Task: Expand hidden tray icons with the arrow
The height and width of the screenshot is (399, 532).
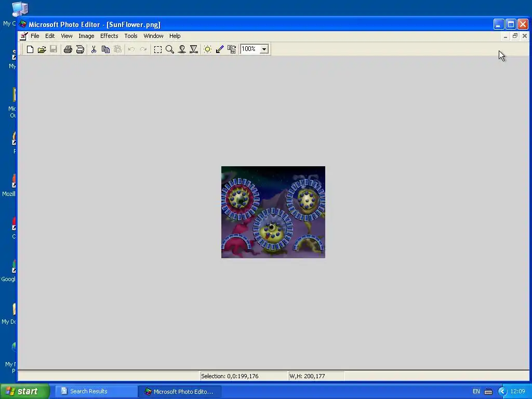Action: point(502,392)
